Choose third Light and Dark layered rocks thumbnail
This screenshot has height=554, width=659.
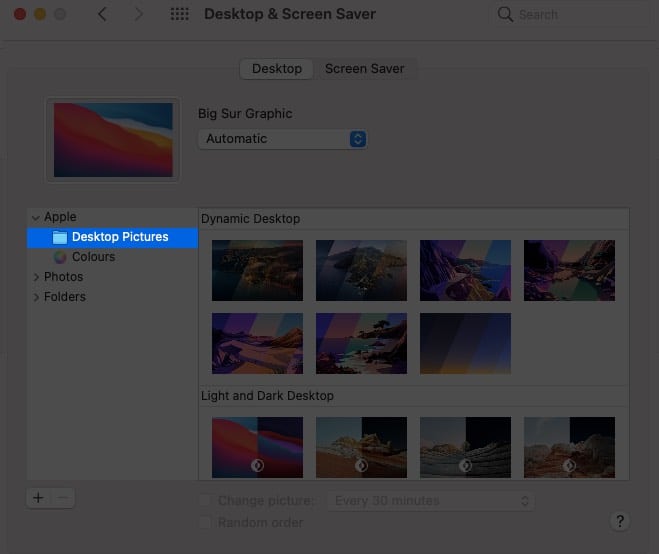coord(465,447)
